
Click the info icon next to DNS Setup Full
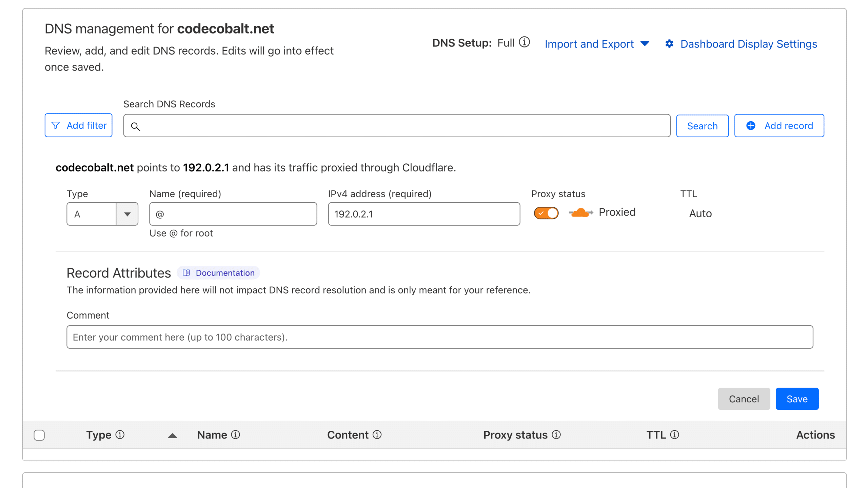point(524,43)
